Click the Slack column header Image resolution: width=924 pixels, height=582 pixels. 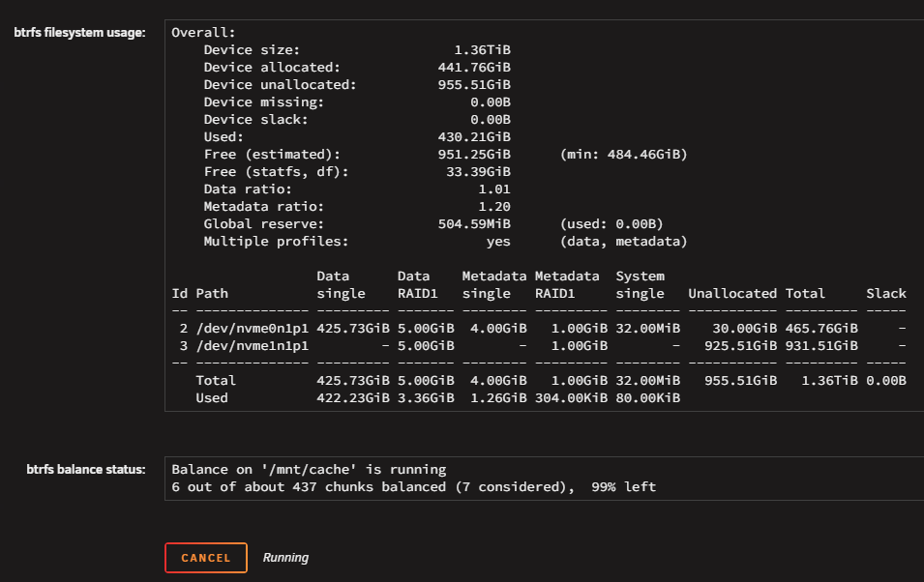click(x=885, y=293)
